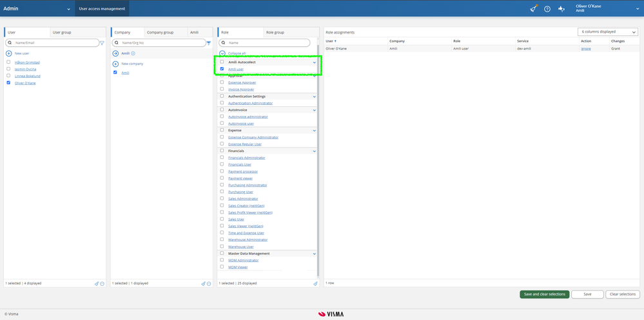The width and height of the screenshot is (644, 320).
Task: Click the Name/Org No search field
Action: click(x=159, y=42)
